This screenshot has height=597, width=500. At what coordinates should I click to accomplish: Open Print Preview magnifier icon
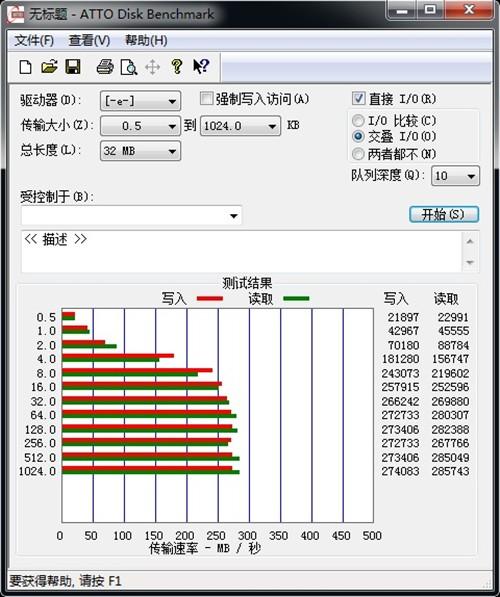(x=129, y=67)
